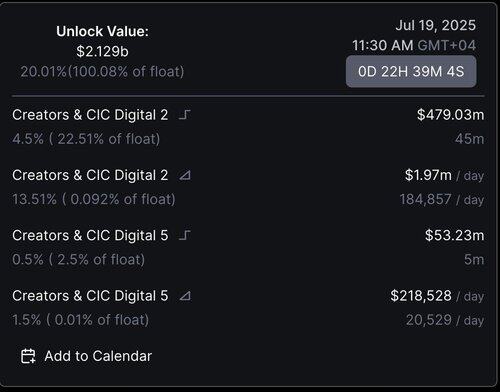Click the 20,529 per day token amount
Viewport: 500px width, 392px height.
[x=445, y=320]
